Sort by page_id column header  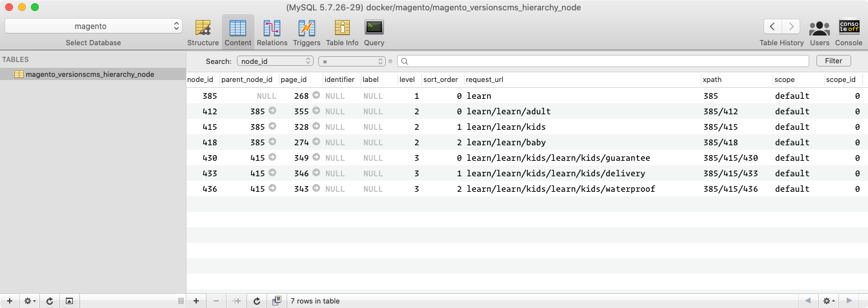[301, 79]
